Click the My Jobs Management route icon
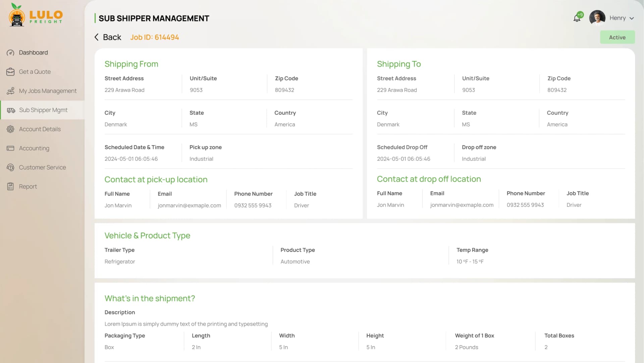644x363 pixels. (x=10, y=91)
